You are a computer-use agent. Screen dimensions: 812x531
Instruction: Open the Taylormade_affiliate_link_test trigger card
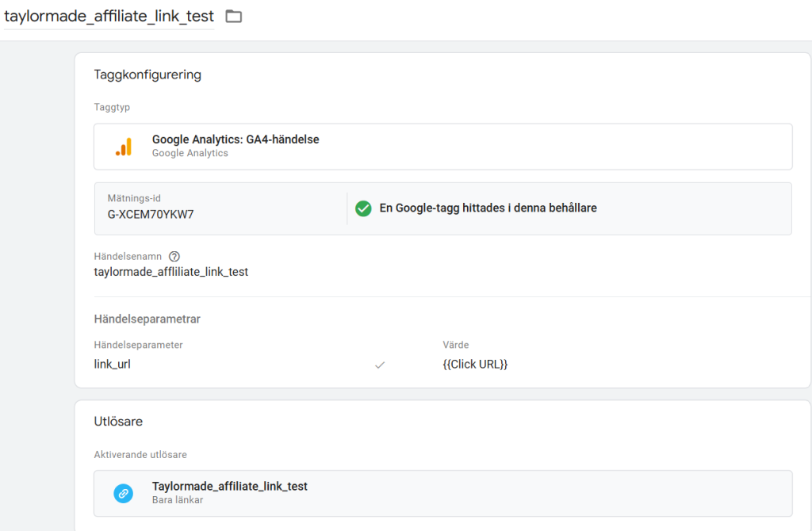(x=442, y=493)
